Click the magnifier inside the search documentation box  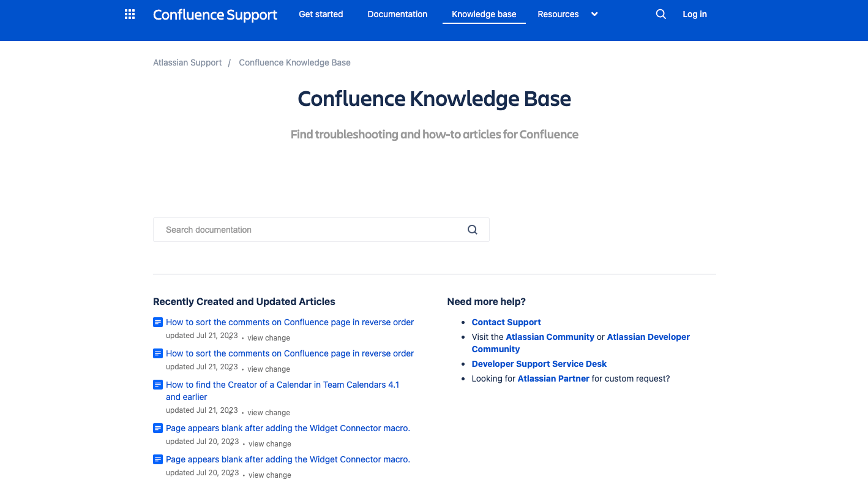point(472,229)
